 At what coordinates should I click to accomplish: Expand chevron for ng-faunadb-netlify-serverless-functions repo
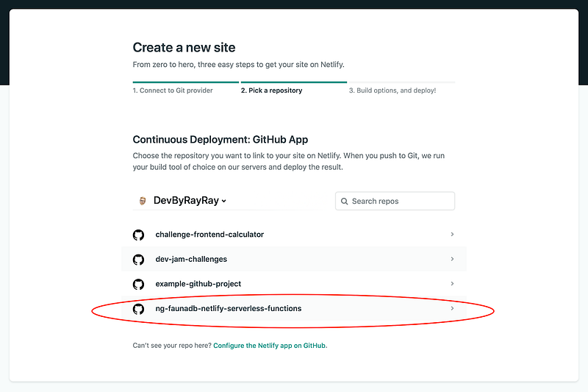pyautogui.click(x=452, y=308)
